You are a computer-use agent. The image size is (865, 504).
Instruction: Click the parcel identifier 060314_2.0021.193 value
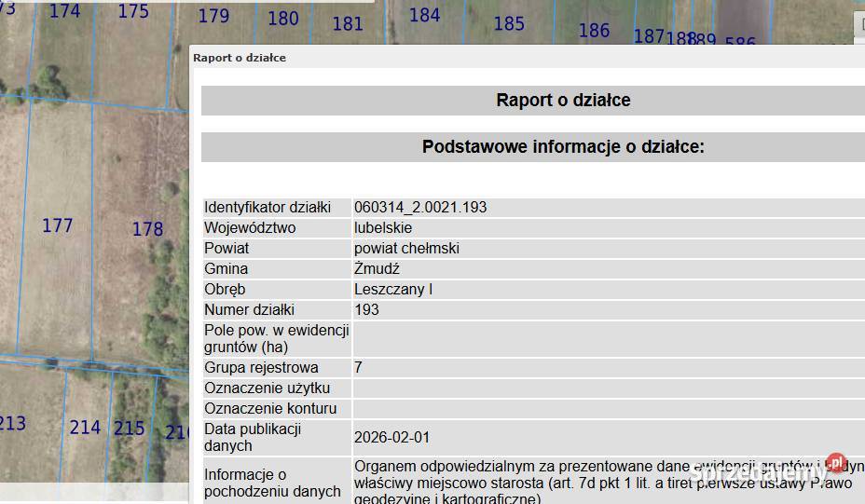click(x=420, y=207)
